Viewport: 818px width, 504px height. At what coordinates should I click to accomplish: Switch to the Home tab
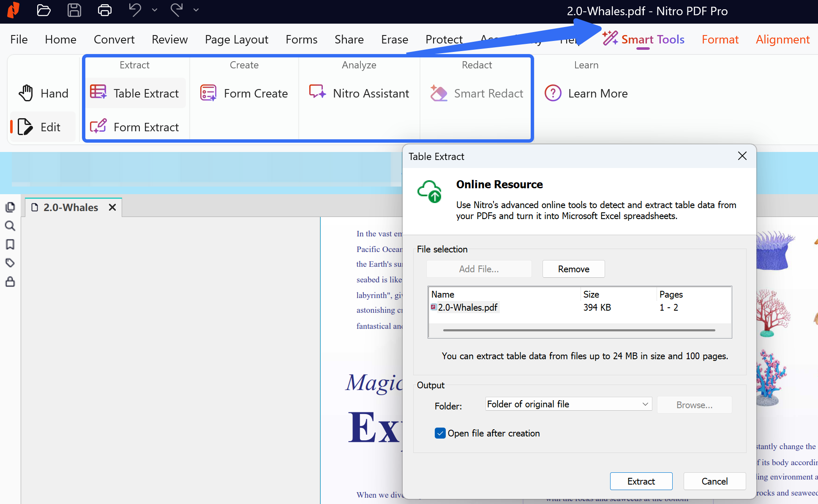point(60,39)
